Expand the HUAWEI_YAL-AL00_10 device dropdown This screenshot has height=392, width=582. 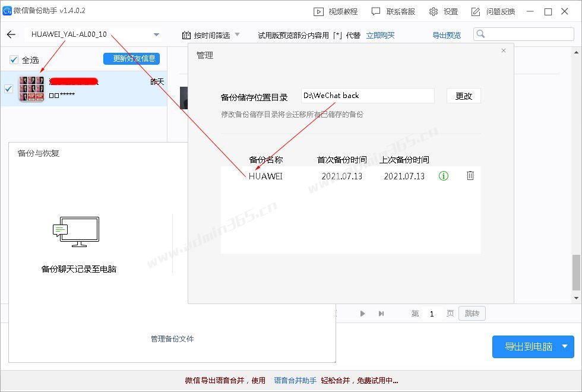[x=156, y=34]
